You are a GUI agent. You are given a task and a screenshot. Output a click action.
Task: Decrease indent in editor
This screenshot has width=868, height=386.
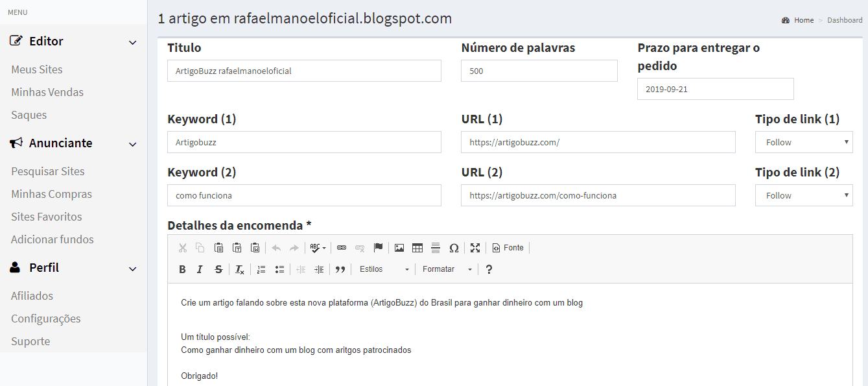pyautogui.click(x=301, y=269)
